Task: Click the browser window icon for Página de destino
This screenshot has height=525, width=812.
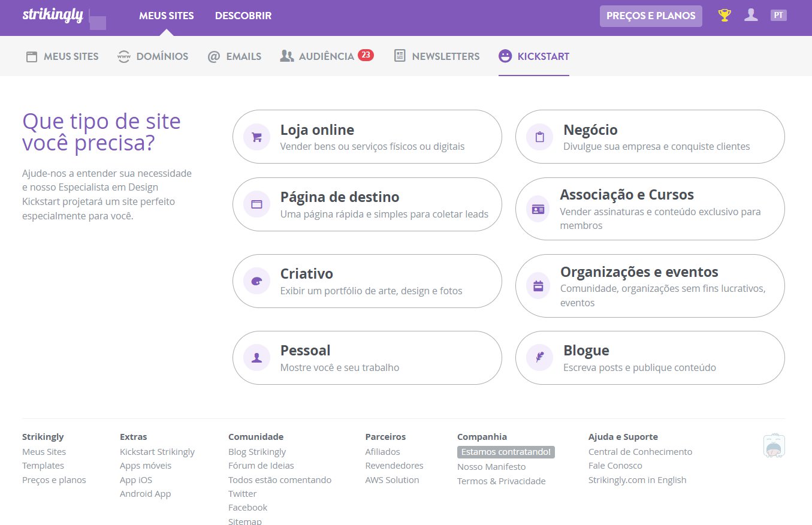Action: click(x=256, y=204)
